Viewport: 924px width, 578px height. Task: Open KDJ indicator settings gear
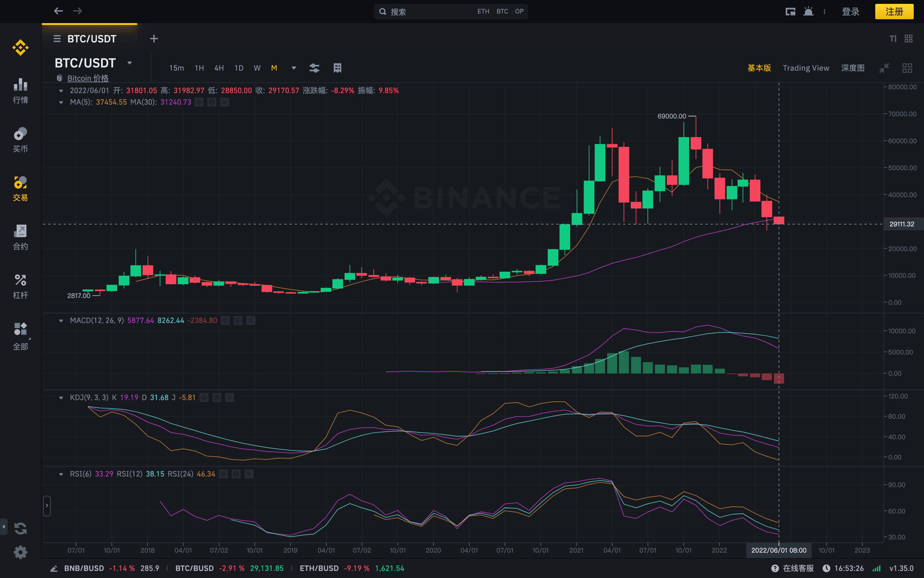[217, 398]
